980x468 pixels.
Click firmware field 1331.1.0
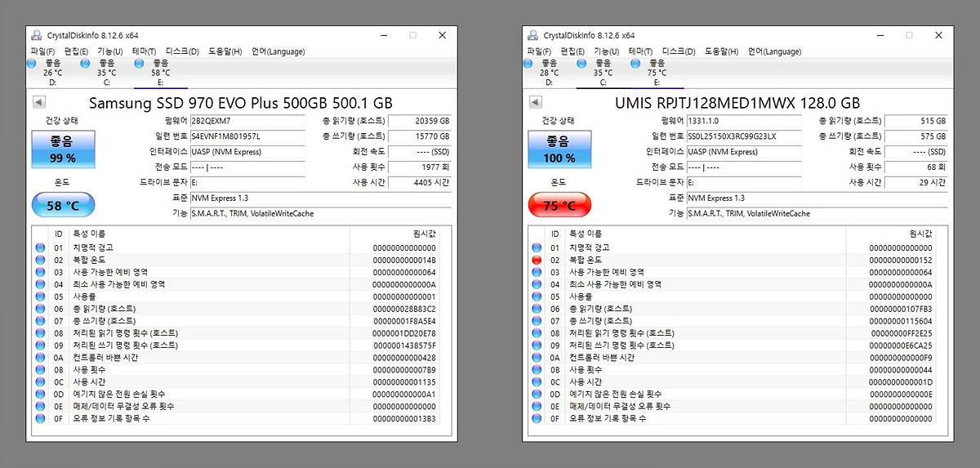tap(743, 121)
